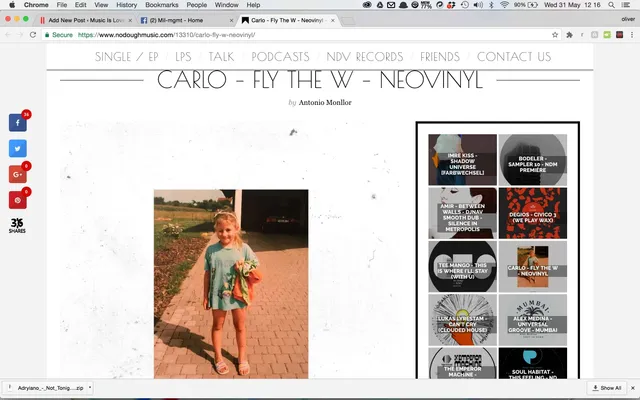Open SINGLE / EP section
Viewport: 640px width, 400px height.
[x=127, y=57]
